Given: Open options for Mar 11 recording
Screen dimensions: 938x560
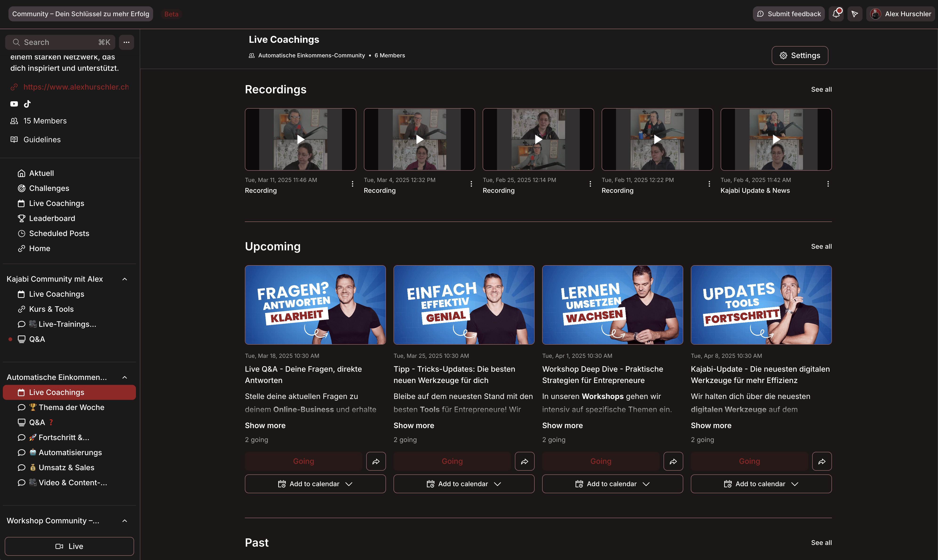Looking at the screenshot, I should (x=352, y=184).
